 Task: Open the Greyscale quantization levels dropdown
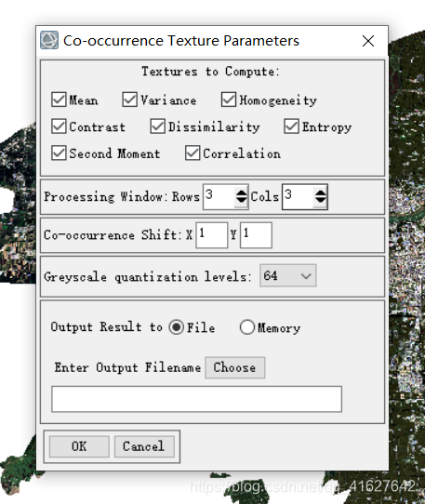tap(287, 275)
